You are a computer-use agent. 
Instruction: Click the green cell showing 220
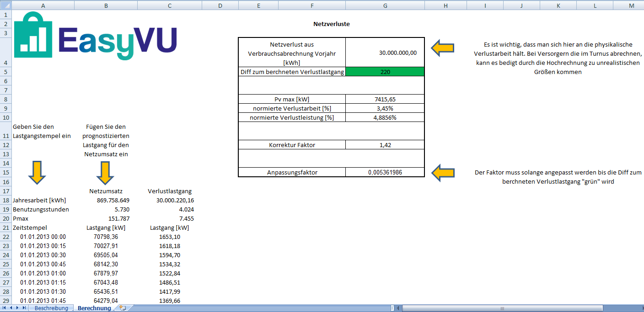coord(385,72)
